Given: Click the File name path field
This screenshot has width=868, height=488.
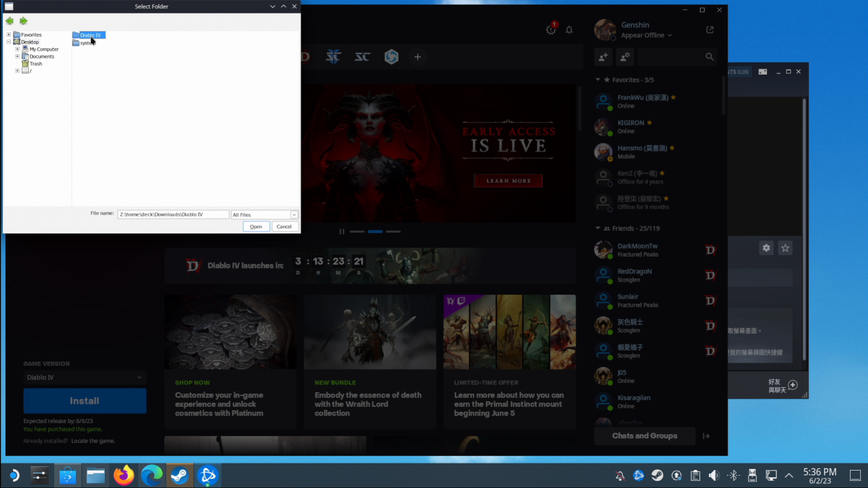Looking at the screenshot, I should 173,214.
